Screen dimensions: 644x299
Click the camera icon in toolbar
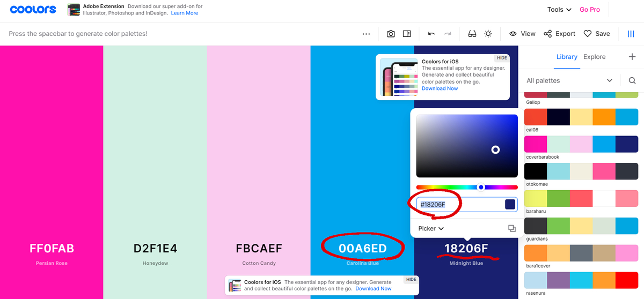(x=391, y=34)
